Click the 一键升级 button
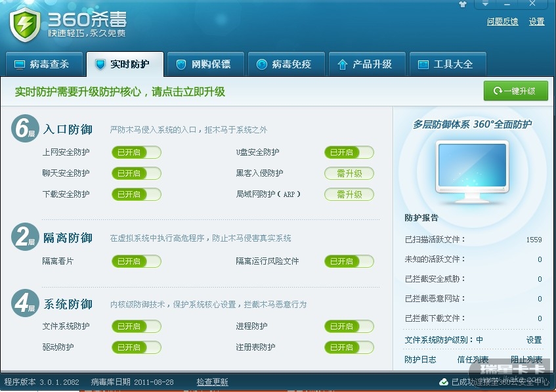556x392 pixels. coord(515,91)
